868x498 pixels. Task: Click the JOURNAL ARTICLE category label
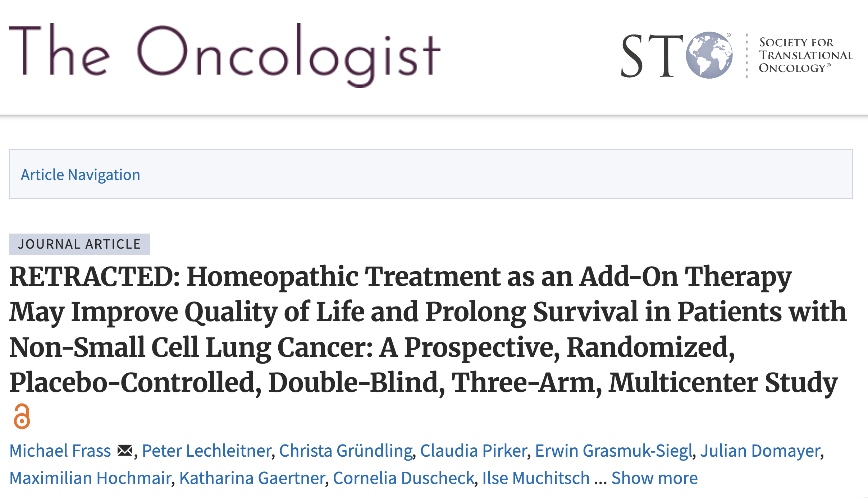(x=80, y=244)
